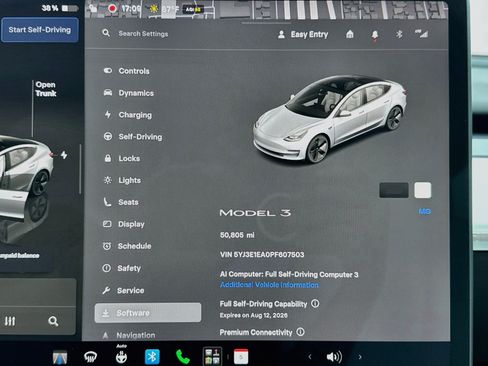The height and width of the screenshot is (366, 488).
Task: Select Seats in the settings list
Action: 121,202
